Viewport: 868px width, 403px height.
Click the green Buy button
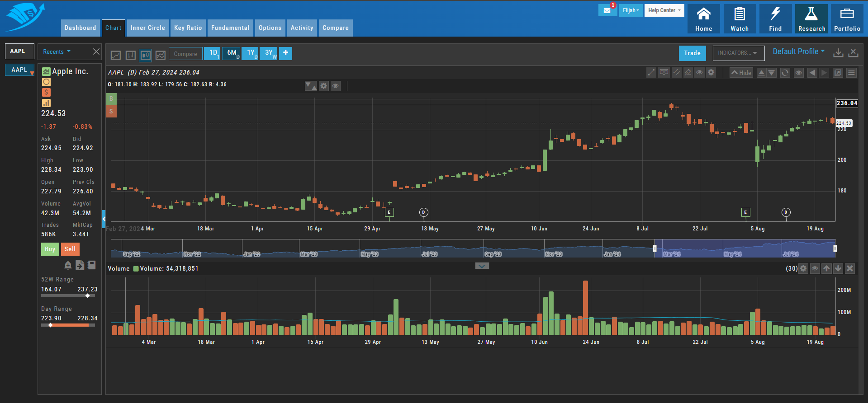click(50, 249)
